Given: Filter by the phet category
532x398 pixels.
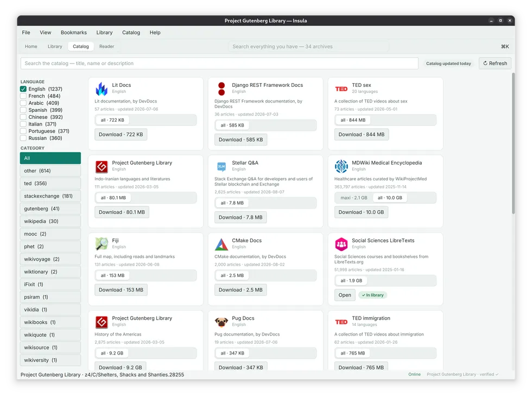Looking at the screenshot, I should pos(50,247).
